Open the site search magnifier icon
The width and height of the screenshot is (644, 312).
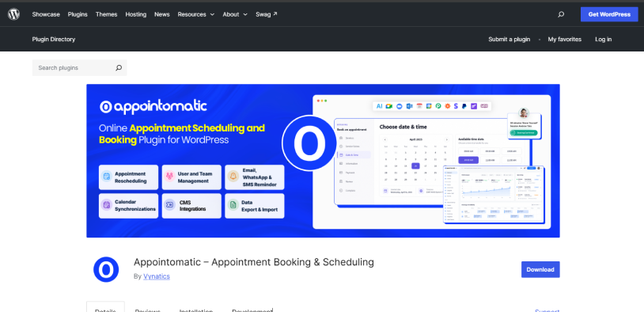tap(561, 14)
